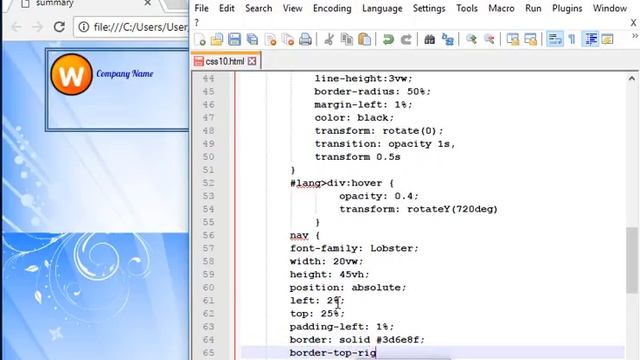Select the css10.html document tab
640x360 pixels.
(224, 61)
